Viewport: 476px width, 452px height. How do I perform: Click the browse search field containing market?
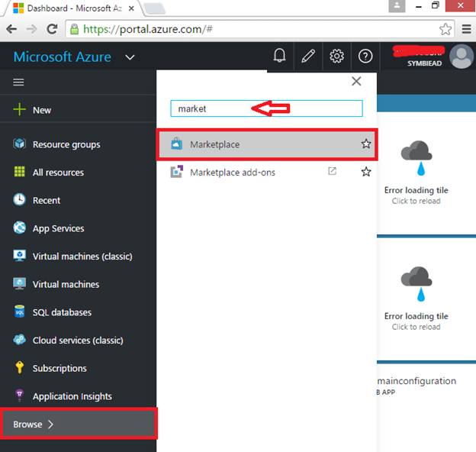click(x=266, y=108)
